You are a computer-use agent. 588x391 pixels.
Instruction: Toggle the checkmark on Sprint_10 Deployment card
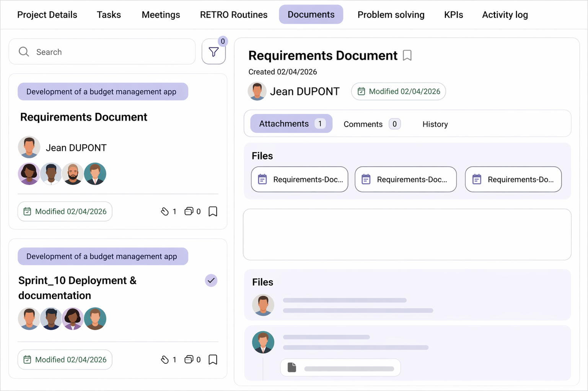coord(211,281)
